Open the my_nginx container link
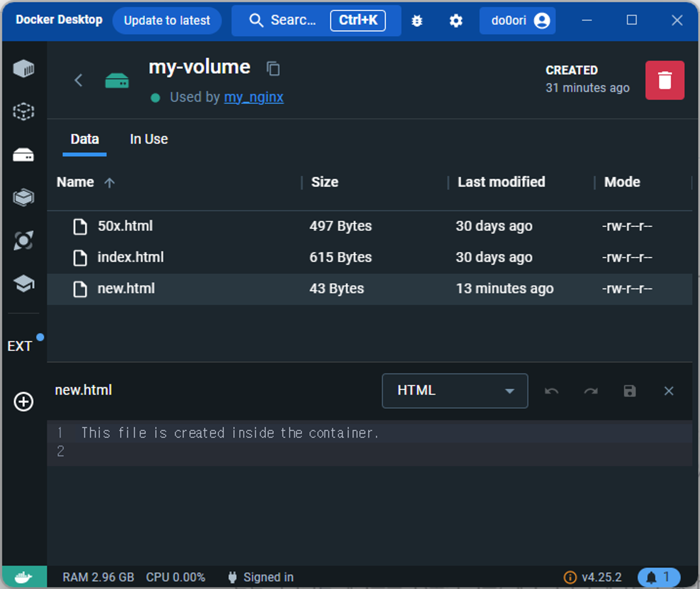Viewport: 700px width, 589px height. (254, 97)
